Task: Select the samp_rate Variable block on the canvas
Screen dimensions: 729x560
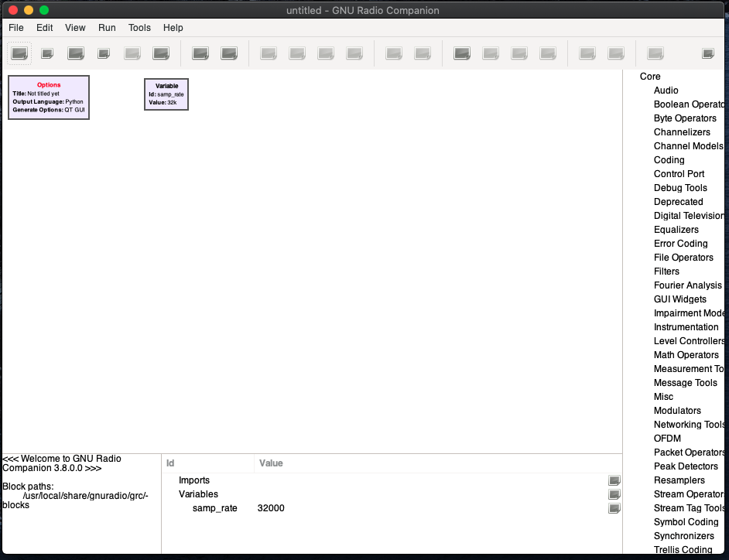Action: click(x=166, y=94)
